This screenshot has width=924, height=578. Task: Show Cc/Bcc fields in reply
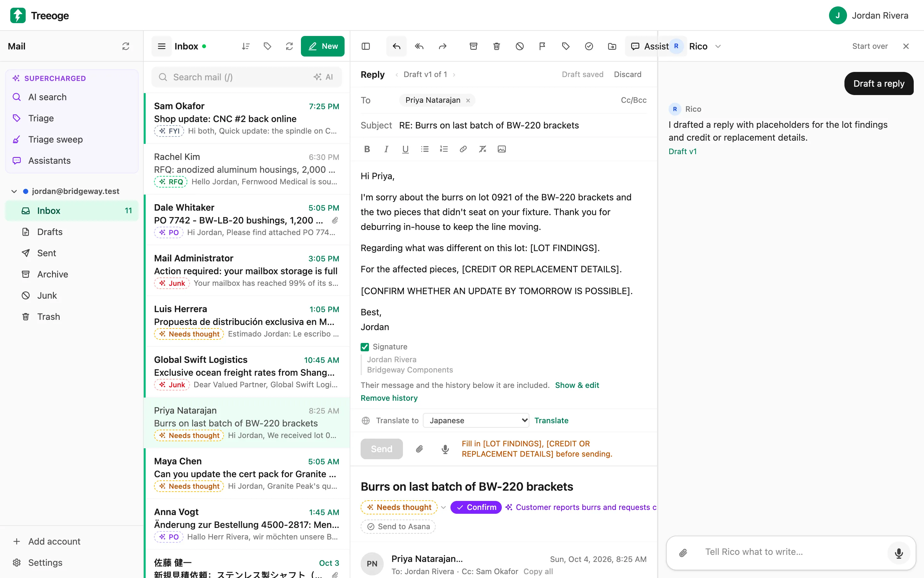point(633,100)
